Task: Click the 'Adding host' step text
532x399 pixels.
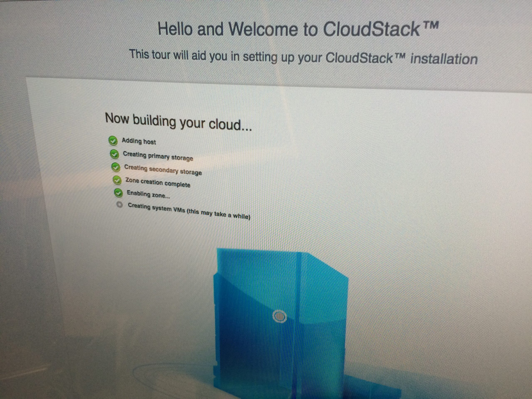Action: [139, 141]
